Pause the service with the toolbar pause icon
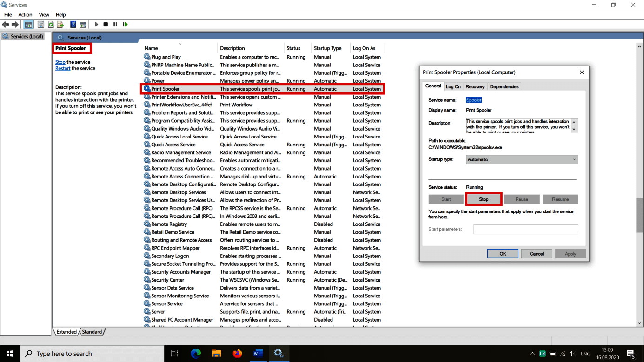 [x=115, y=24]
